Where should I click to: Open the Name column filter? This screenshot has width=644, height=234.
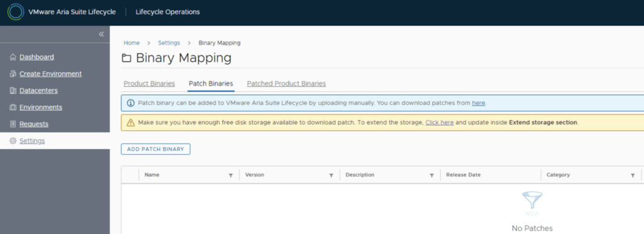coord(231,175)
